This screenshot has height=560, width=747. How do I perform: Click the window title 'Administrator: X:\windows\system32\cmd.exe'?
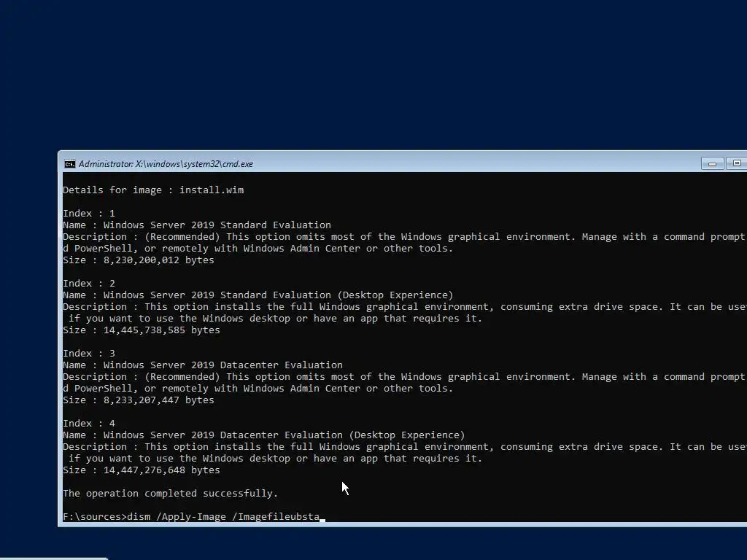[x=166, y=164]
